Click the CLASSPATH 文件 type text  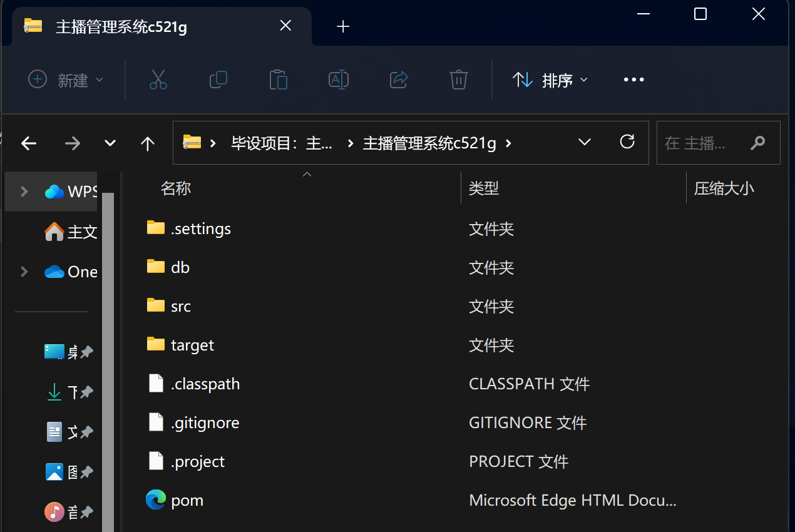point(529,384)
